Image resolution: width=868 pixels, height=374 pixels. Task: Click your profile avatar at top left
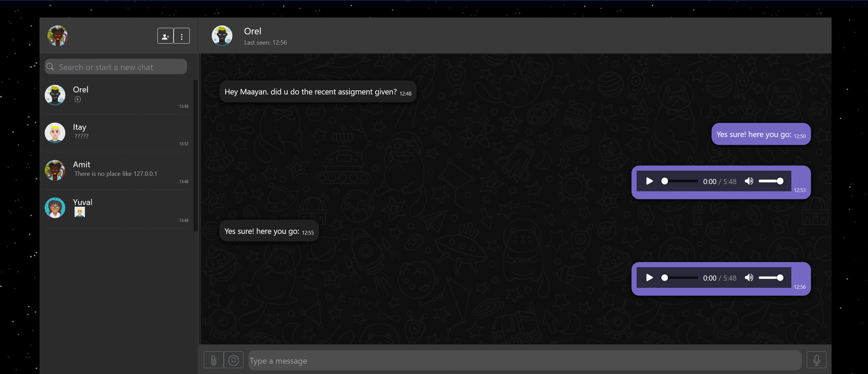(57, 35)
